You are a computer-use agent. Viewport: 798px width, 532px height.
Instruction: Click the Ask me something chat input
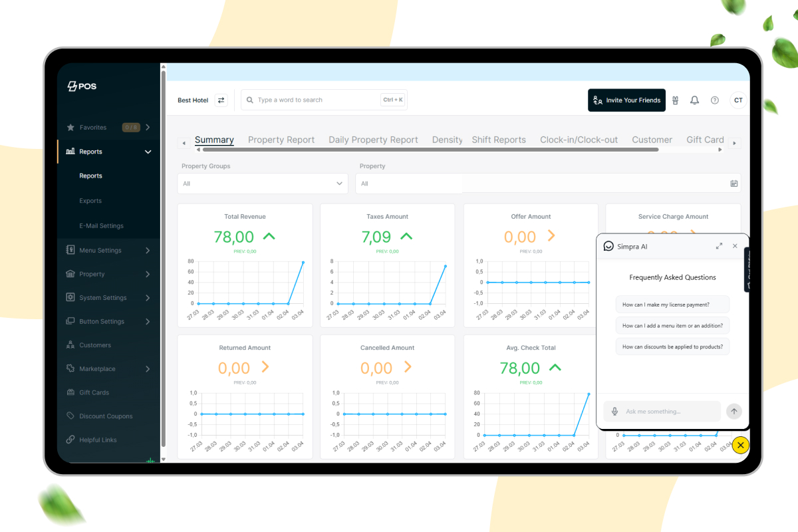[x=662, y=412]
